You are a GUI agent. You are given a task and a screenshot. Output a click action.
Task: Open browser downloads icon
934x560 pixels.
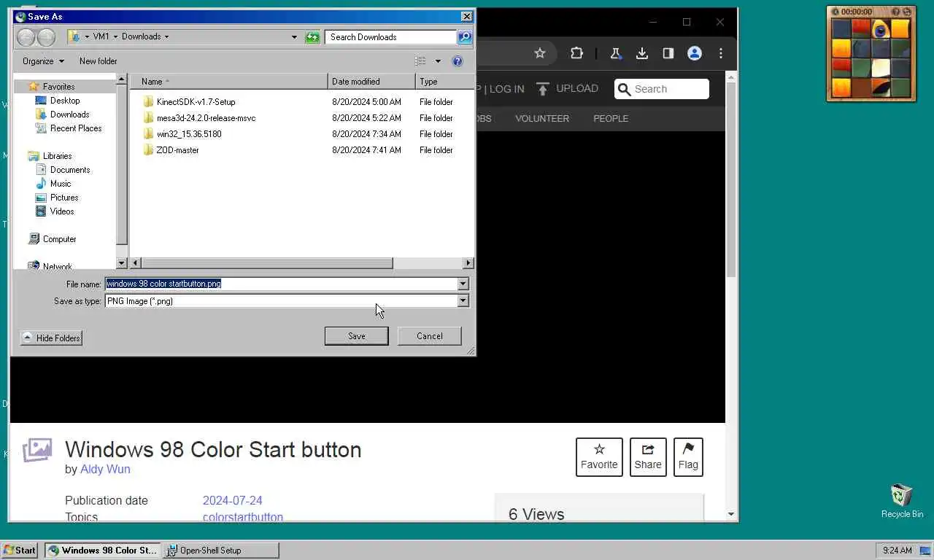(642, 53)
